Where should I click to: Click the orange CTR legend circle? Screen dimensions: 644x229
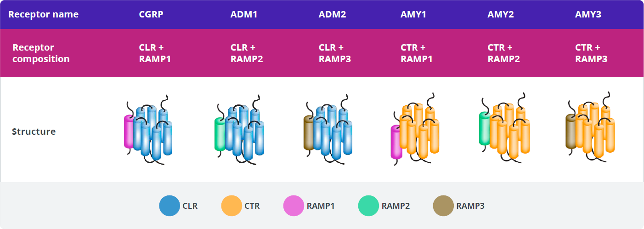(x=232, y=206)
